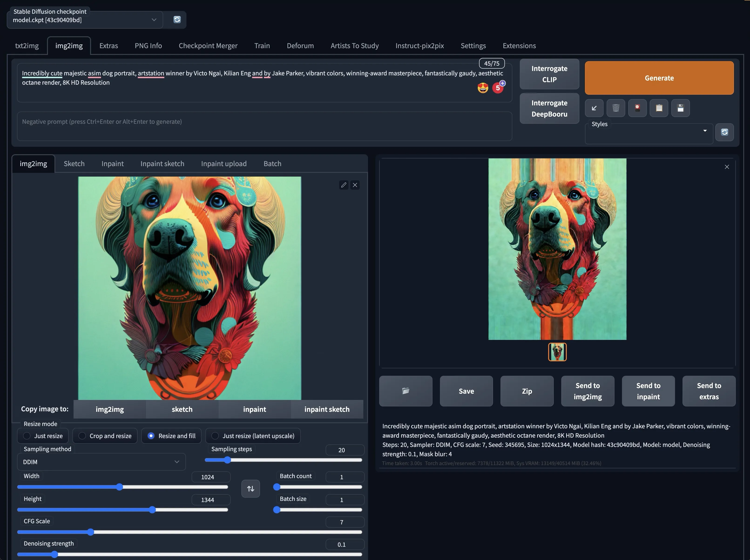Click the Generate button
This screenshot has width=750, height=560.
659,78
